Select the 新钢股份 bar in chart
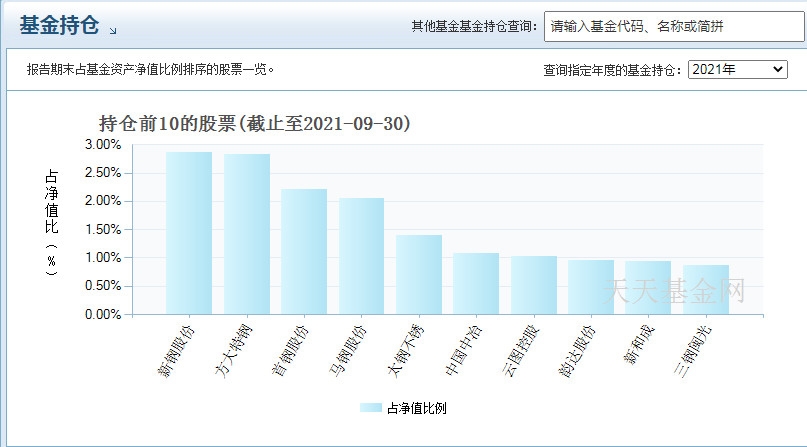807x447 pixels. pyautogui.click(x=189, y=233)
